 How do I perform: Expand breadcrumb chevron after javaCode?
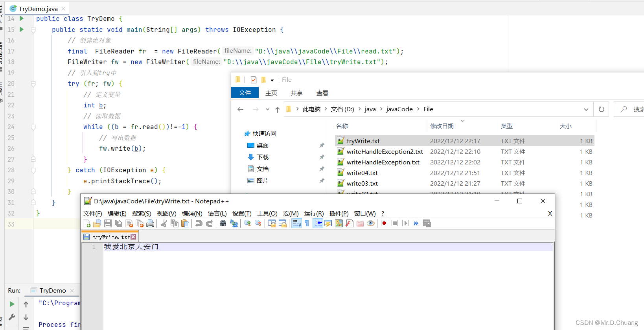pos(418,109)
